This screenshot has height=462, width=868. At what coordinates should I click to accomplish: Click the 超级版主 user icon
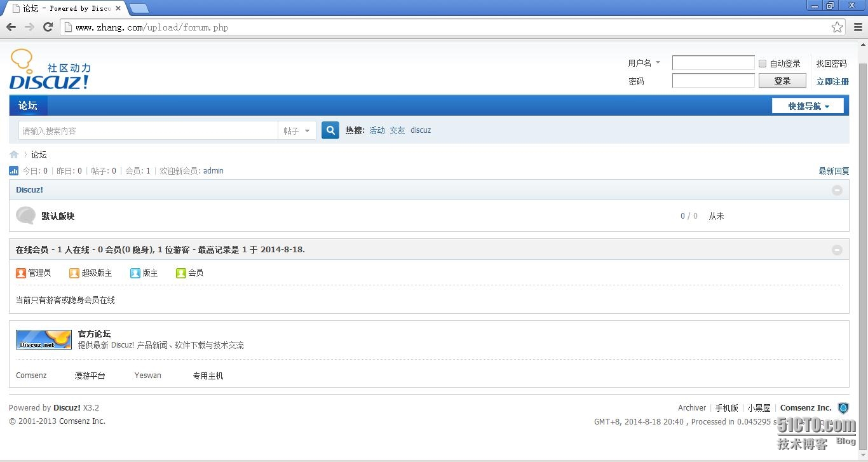point(74,273)
